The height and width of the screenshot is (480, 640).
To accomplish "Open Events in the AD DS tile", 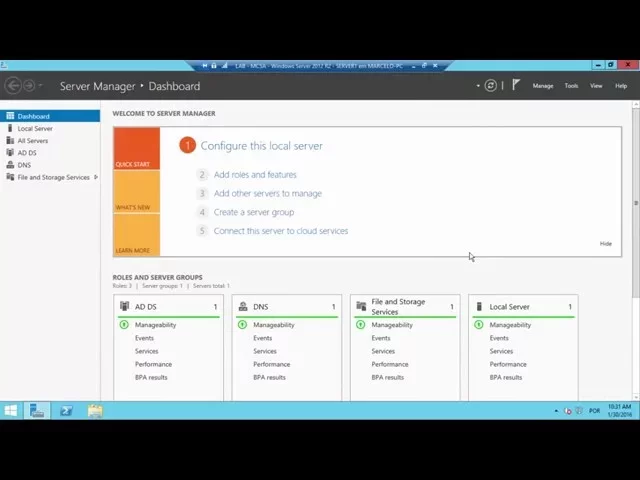I will (144, 338).
